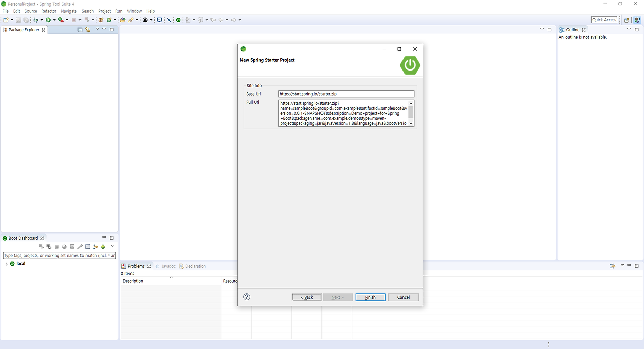Viewport: 644px width, 349px height.
Task: Click the green plus icon in Boot Dashboard
Action: (103, 247)
